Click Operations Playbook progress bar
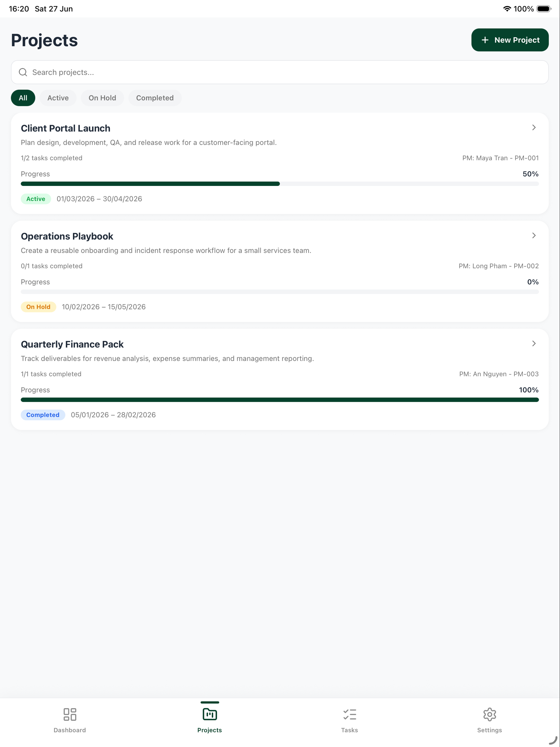Viewport: 560px width, 747px height. coord(280,292)
